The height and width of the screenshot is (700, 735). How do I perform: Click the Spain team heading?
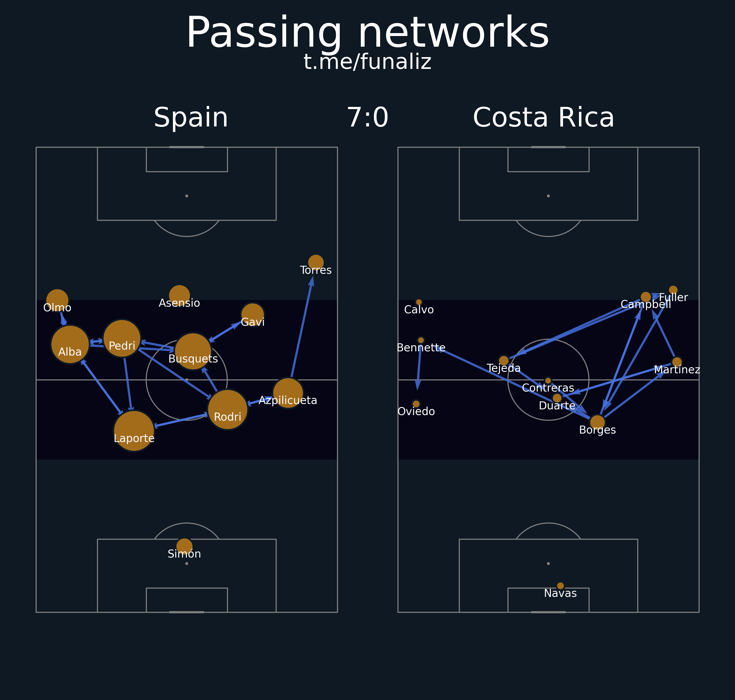(x=191, y=117)
